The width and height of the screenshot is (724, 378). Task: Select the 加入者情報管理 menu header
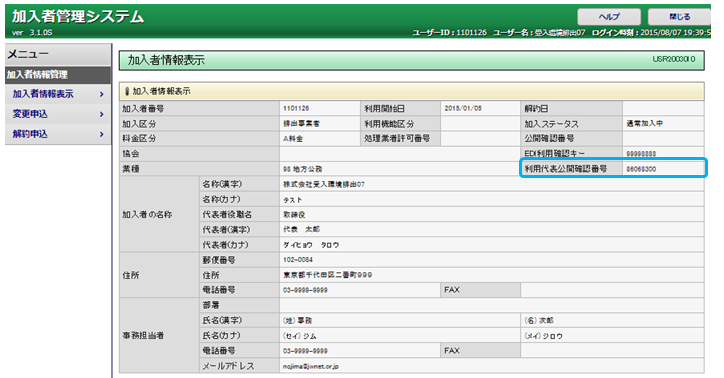58,75
